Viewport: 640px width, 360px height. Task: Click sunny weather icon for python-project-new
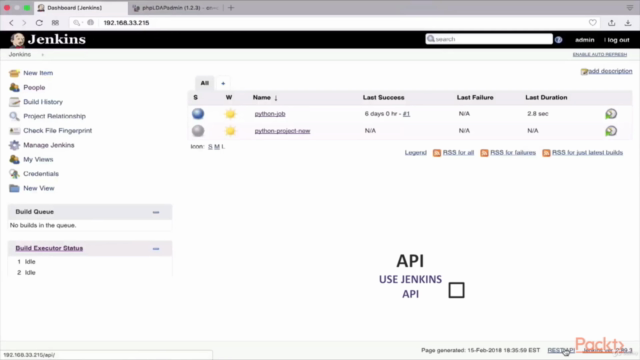point(230,131)
